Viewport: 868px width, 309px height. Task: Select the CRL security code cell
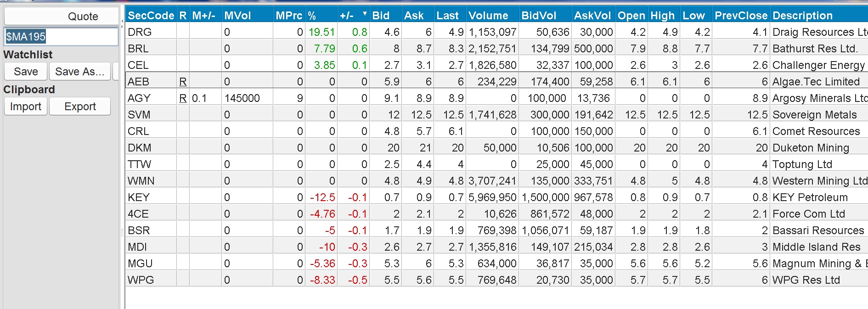tap(151, 131)
